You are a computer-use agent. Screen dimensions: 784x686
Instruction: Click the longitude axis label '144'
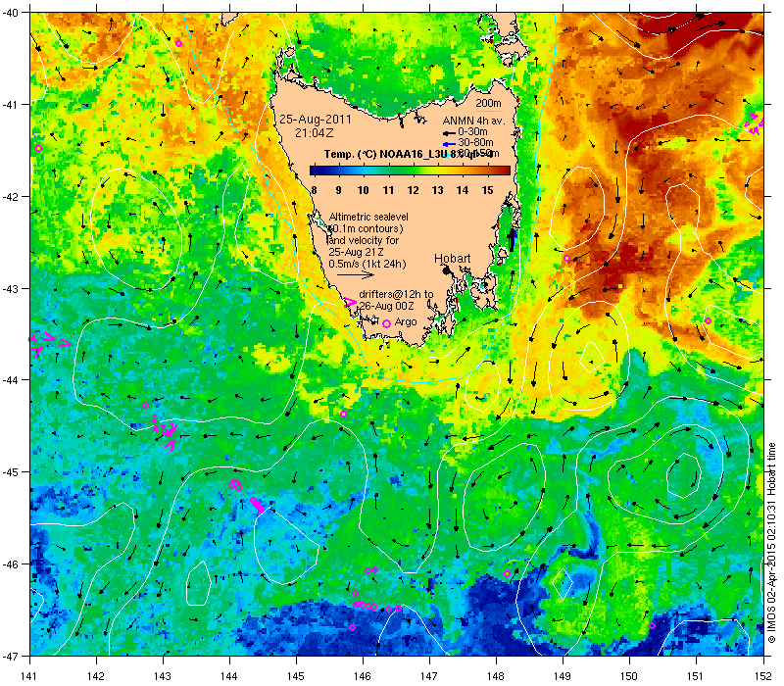(229, 676)
